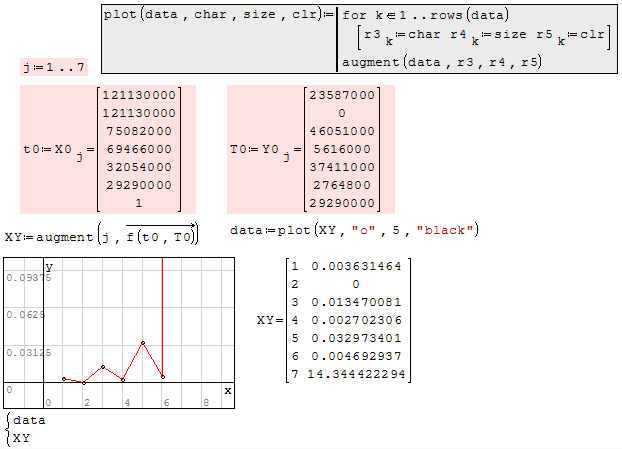Click the XY augment definition expression
The width and height of the screenshot is (622, 449).
(x=102, y=237)
